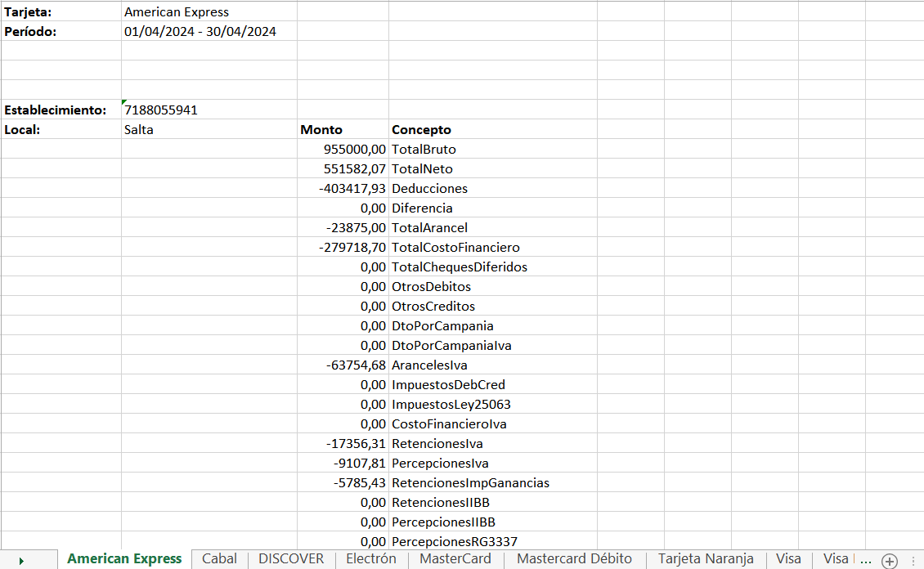924x569 pixels.
Task: Click the OtrosDebitos cell
Action: coord(492,286)
